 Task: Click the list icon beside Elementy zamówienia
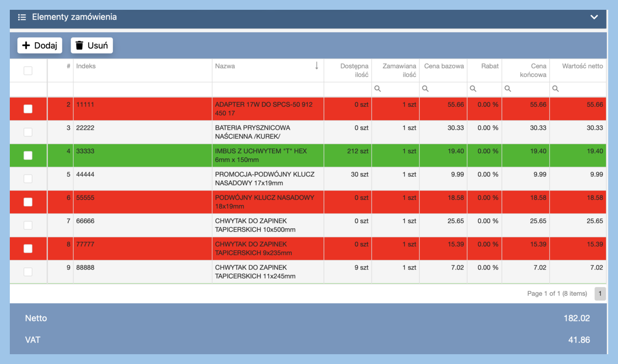pyautogui.click(x=22, y=17)
